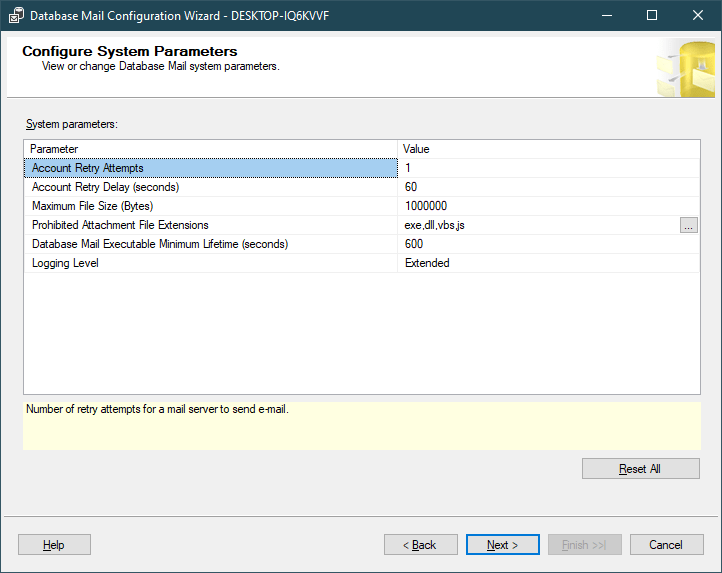The height and width of the screenshot is (573, 722).
Task: Open the Logging Level Extended value dropdown
Action: tap(548, 263)
